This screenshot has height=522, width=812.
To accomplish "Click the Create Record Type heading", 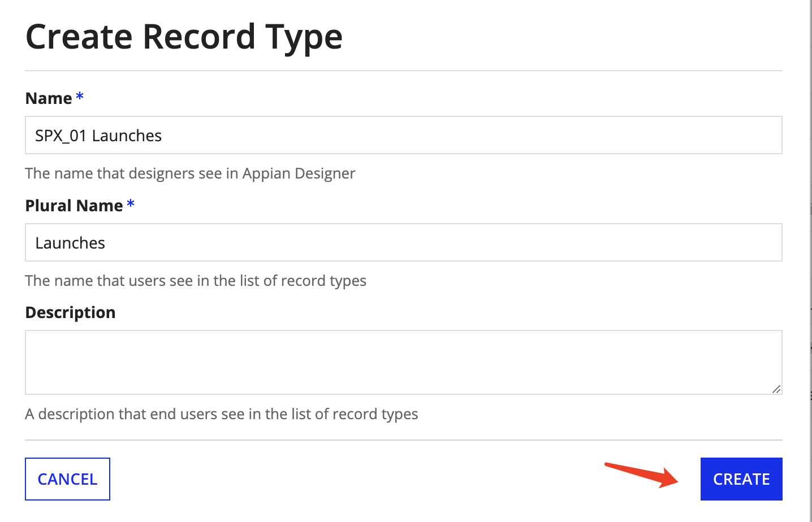I will [184, 37].
